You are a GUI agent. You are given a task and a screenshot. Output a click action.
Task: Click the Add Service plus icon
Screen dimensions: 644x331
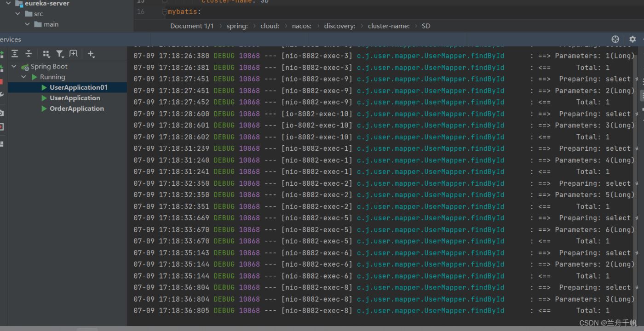91,54
